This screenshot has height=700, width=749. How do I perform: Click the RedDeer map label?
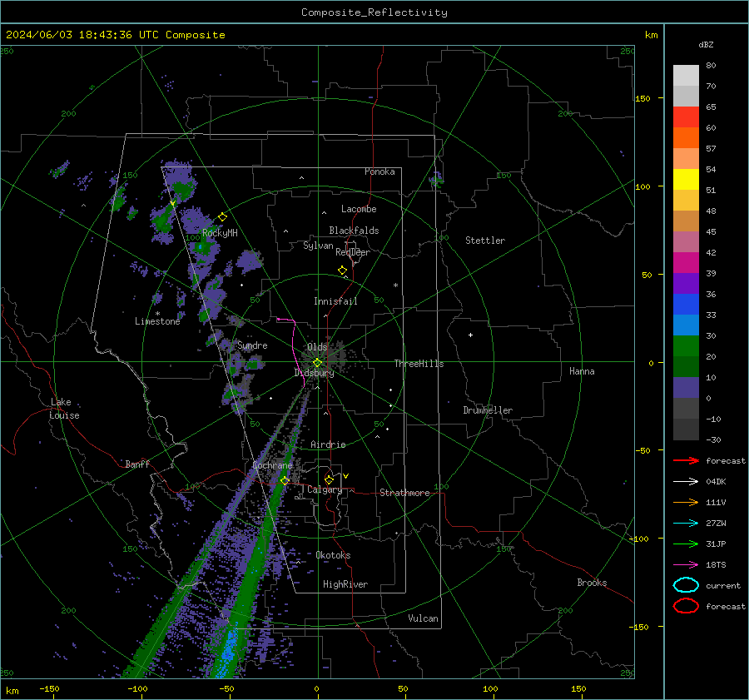click(x=353, y=252)
